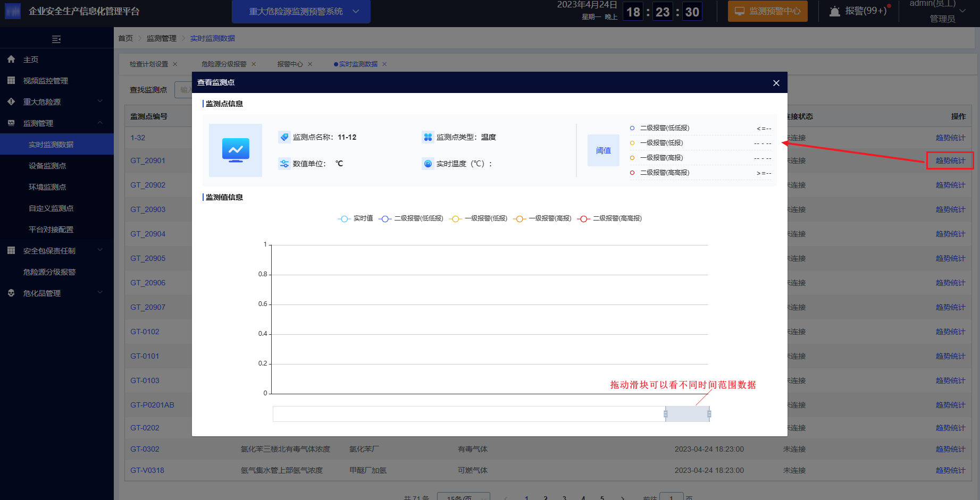Toggle 二级报警(高高报) legend series
Screen dimensions: 980x500
[x=609, y=219]
